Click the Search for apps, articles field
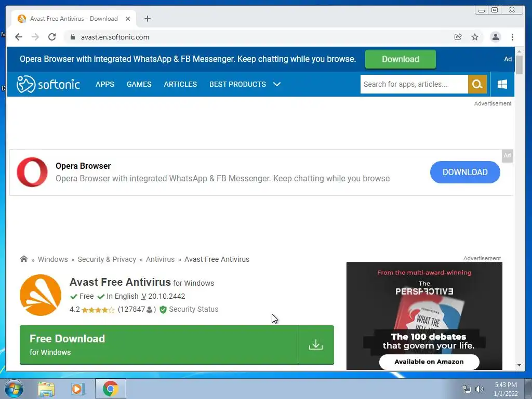The width and height of the screenshot is (532, 399). pyautogui.click(x=414, y=84)
